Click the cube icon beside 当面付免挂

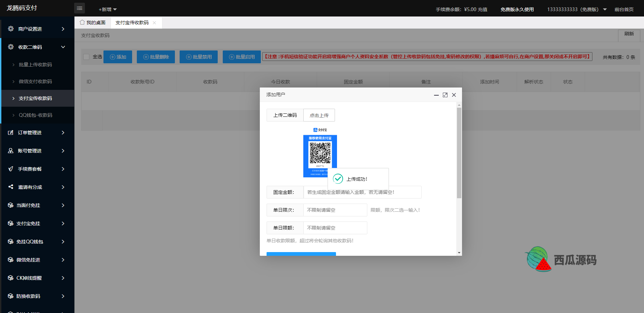[x=11, y=205]
